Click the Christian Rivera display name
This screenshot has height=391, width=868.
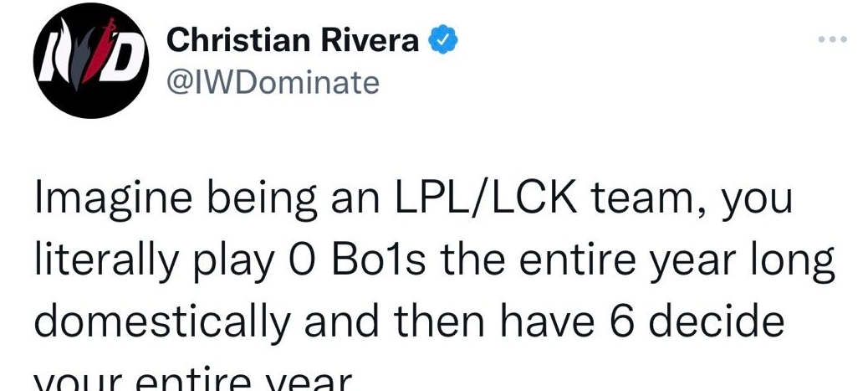(x=293, y=39)
